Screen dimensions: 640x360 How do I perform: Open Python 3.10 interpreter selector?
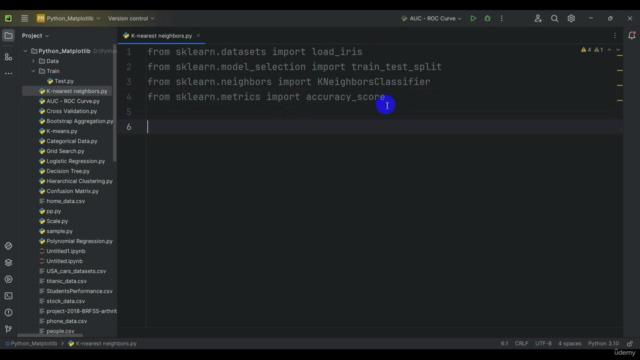603,344
